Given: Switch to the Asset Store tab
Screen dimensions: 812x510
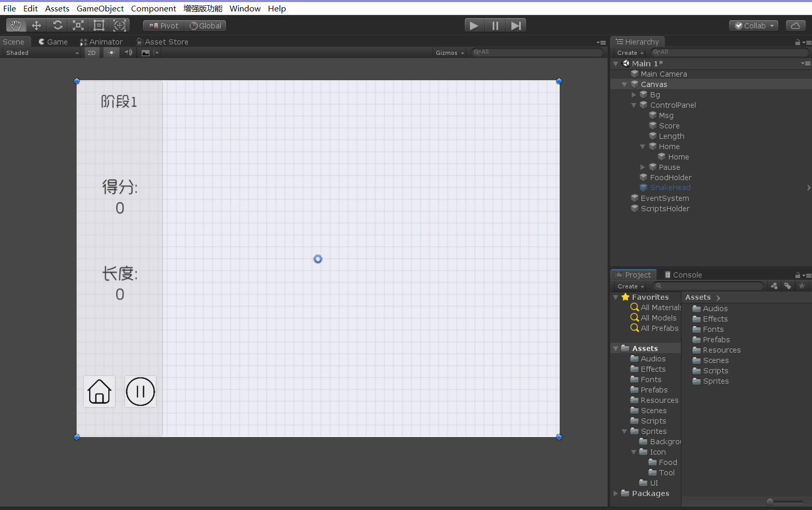Looking at the screenshot, I should 162,42.
